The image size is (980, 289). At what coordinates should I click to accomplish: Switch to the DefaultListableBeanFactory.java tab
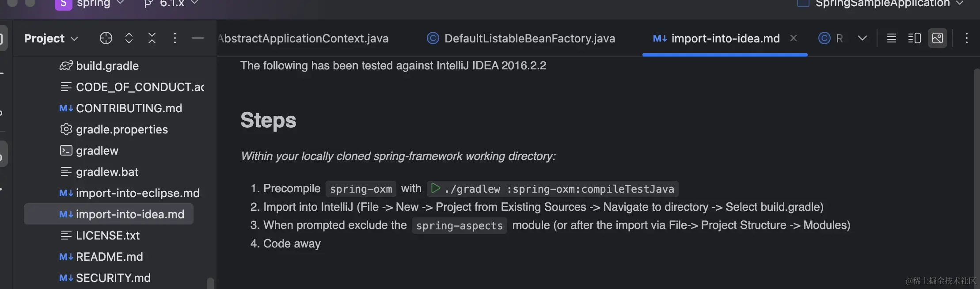(x=529, y=38)
